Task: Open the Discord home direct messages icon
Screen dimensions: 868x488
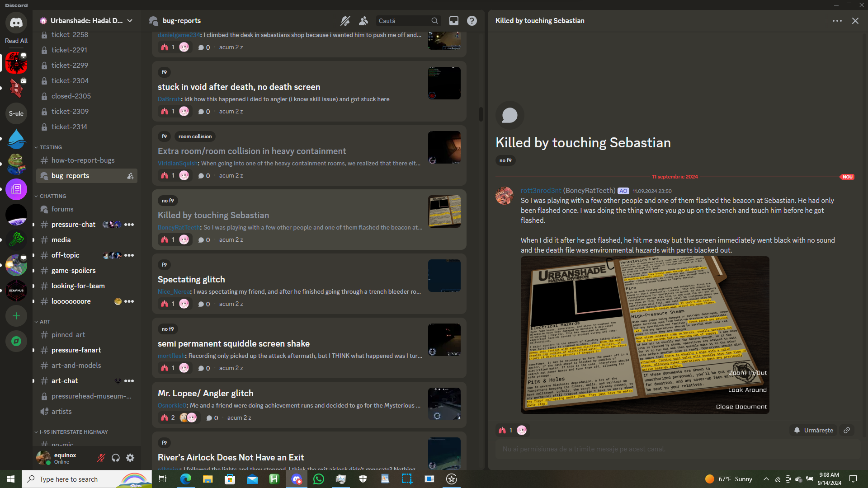Action: click(16, 23)
